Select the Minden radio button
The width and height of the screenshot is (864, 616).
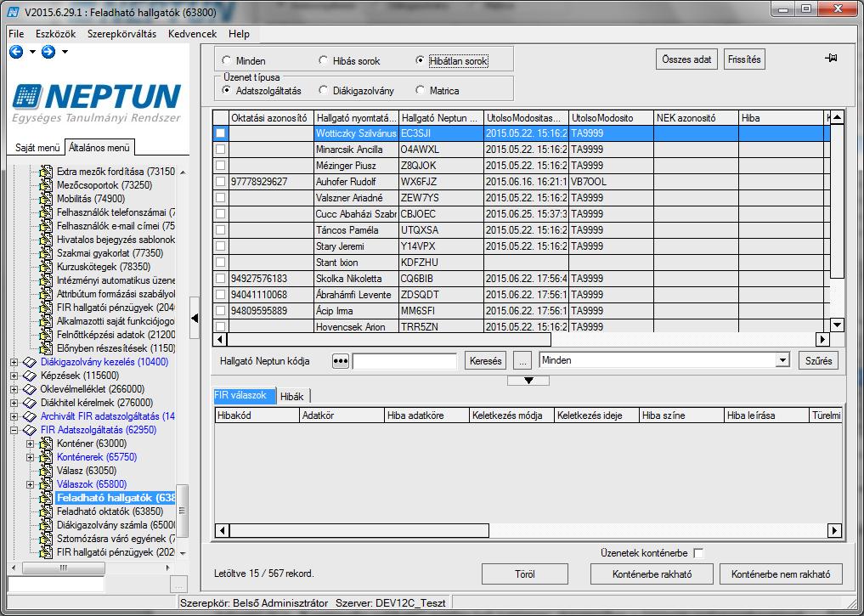click(x=226, y=60)
